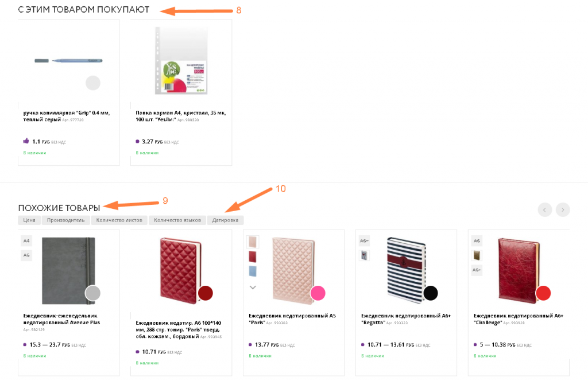Viewport: 588px width, 381px height.
Task: Pick the brown variant thumbnail of Challenge diary
Action: (x=477, y=255)
